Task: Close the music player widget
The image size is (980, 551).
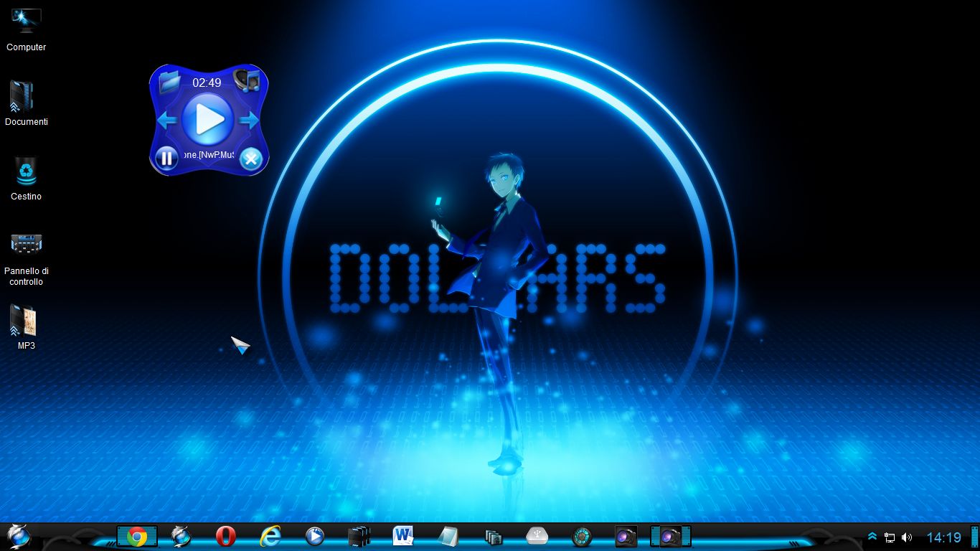Action: coord(250,159)
